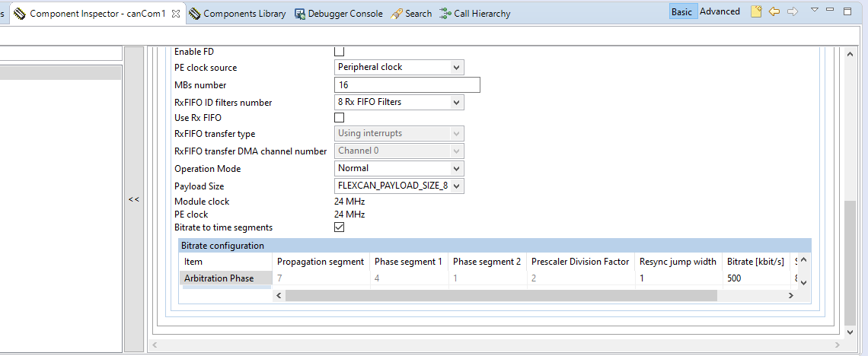The height and width of the screenshot is (356, 868).
Task: Click the Call Hierarchy tree icon
Action: [445, 14]
